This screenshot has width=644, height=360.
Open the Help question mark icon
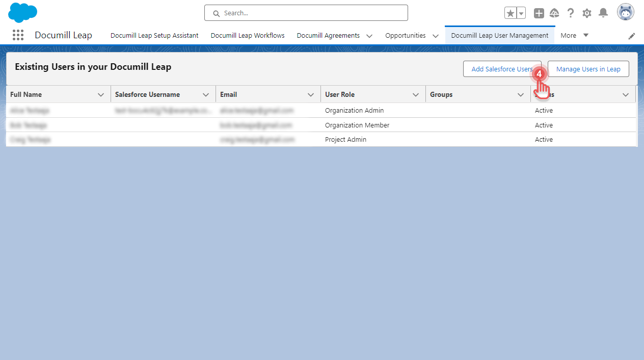coord(571,13)
